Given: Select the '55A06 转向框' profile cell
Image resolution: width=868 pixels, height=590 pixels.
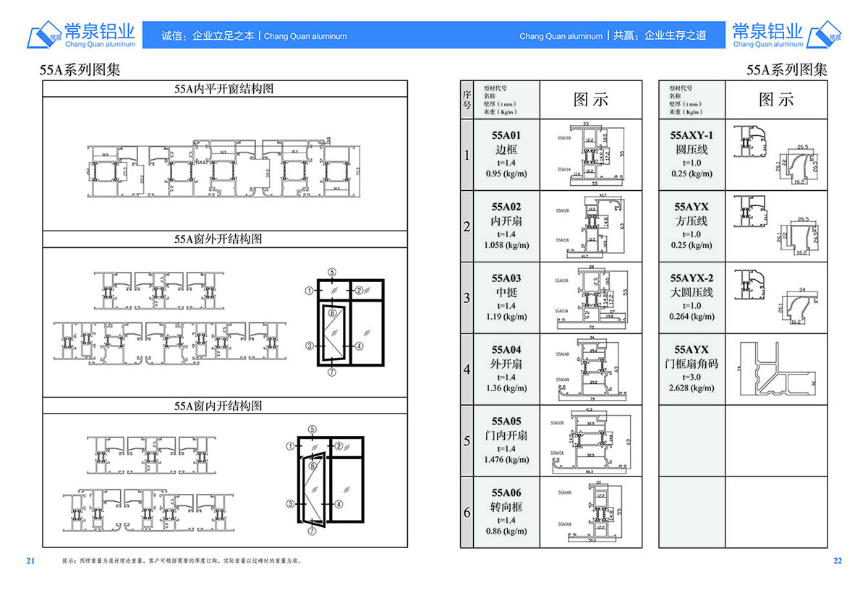Looking at the screenshot, I should tap(506, 513).
